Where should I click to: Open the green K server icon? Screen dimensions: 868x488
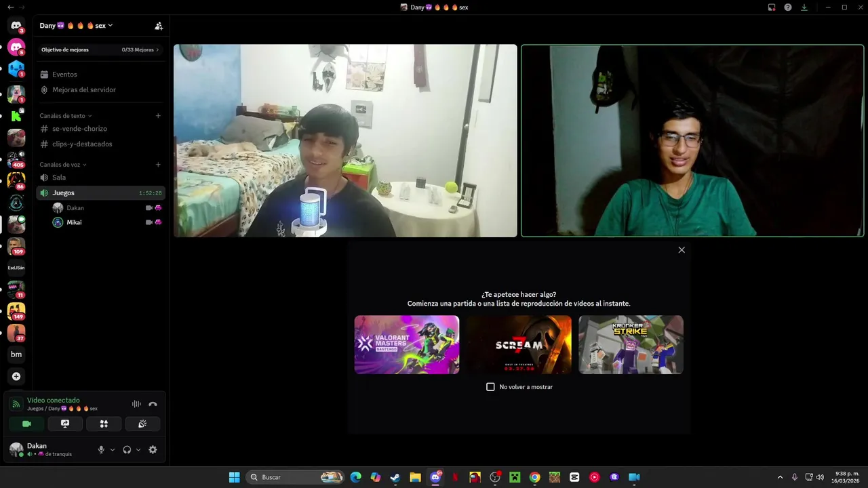tap(16, 116)
